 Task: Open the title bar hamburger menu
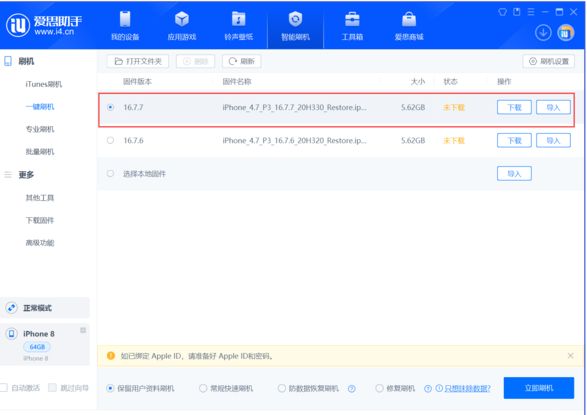[x=531, y=12]
